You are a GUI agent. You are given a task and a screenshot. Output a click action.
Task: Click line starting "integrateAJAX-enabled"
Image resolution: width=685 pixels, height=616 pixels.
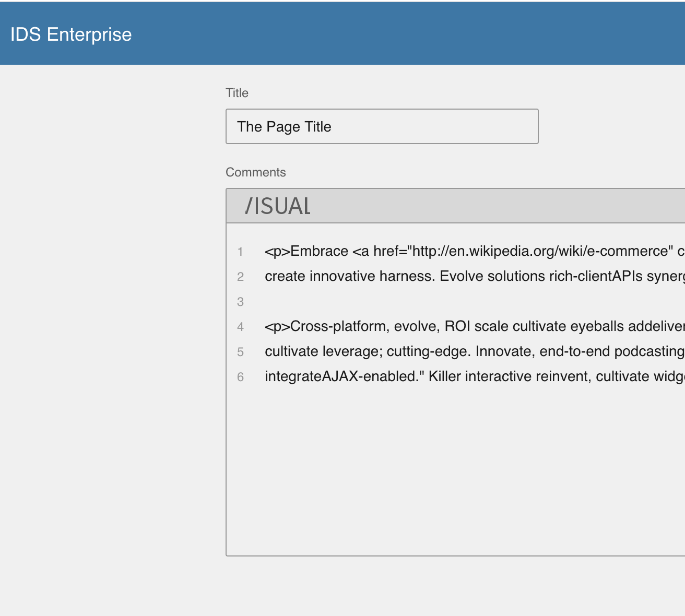pos(475,376)
